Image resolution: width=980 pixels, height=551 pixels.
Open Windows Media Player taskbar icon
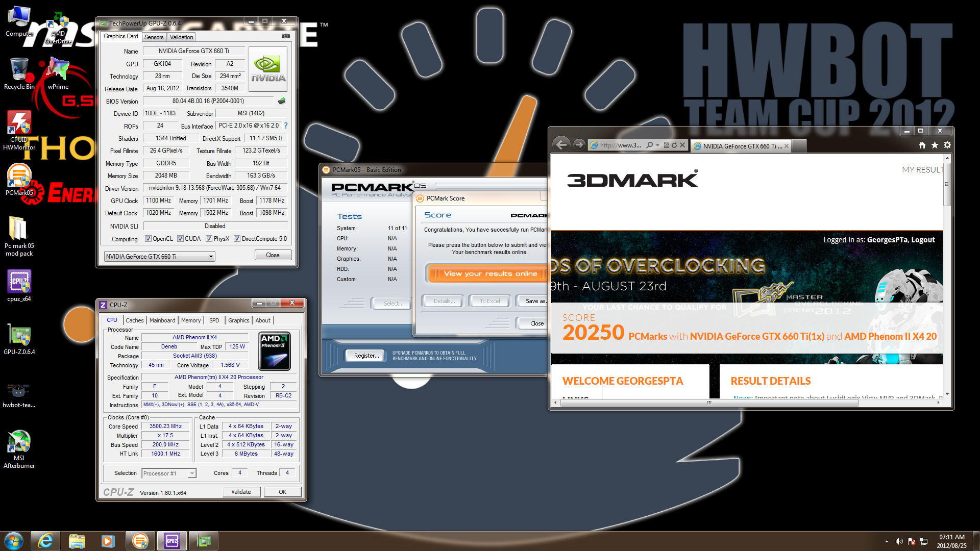(108, 541)
